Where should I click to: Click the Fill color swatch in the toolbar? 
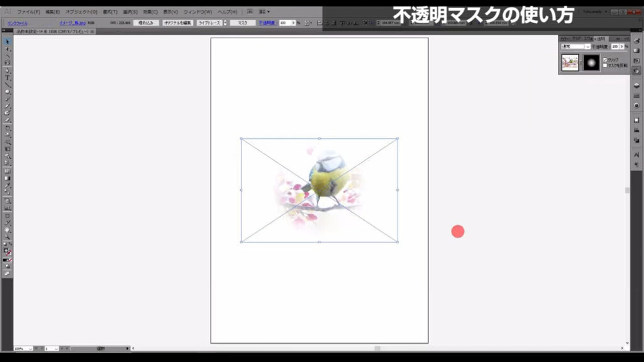click(5, 250)
